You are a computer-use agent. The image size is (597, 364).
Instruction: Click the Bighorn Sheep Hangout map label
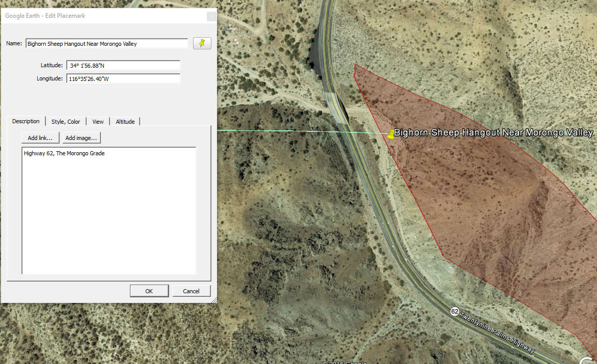(x=493, y=133)
